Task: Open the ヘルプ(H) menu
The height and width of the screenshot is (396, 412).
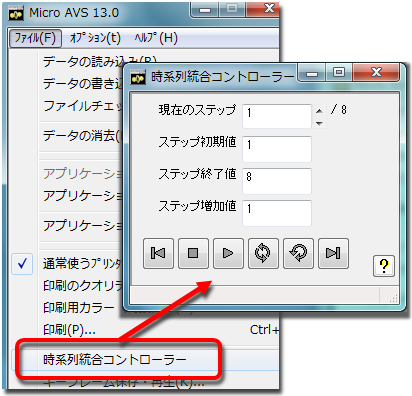Action: 156,38
